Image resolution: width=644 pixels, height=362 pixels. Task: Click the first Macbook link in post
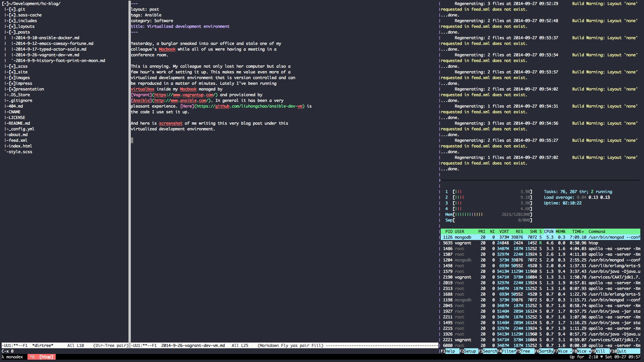tap(167, 49)
